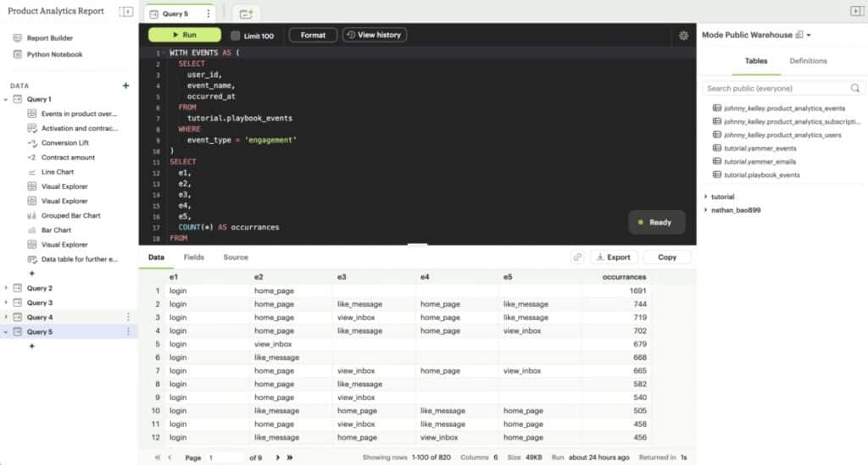Open editor settings gear

coord(684,36)
